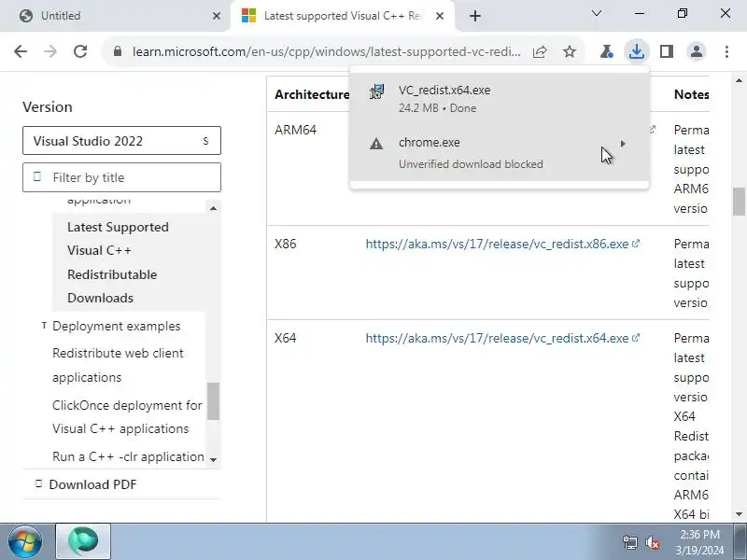Viewport: 747px width, 560px height.
Task: Click the table of contents scroll down arrow
Action: click(x=213, y=459)
